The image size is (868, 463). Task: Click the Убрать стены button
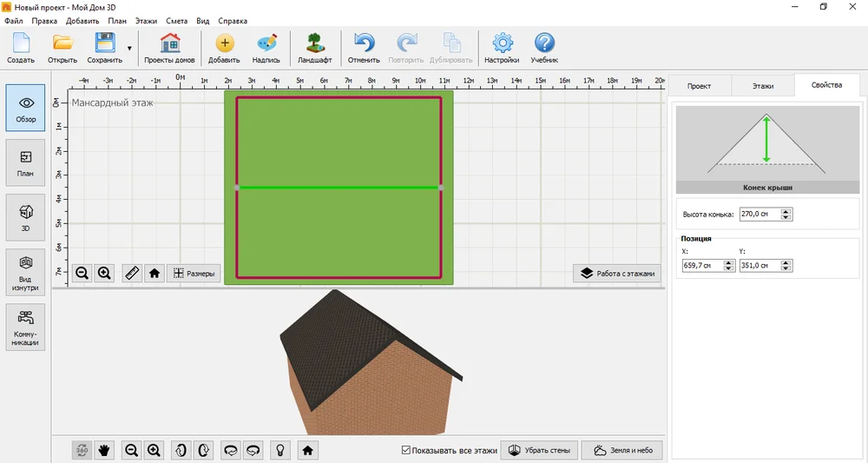539,450
